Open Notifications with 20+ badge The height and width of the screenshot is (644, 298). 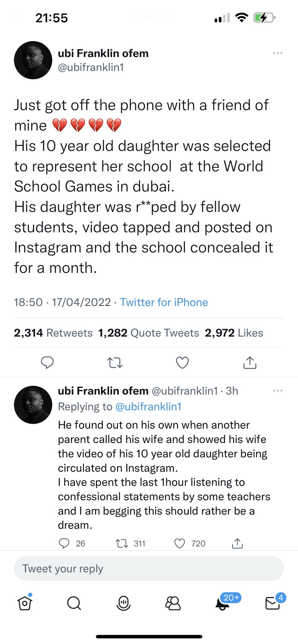pyautogui.click(x=223, y=603)
